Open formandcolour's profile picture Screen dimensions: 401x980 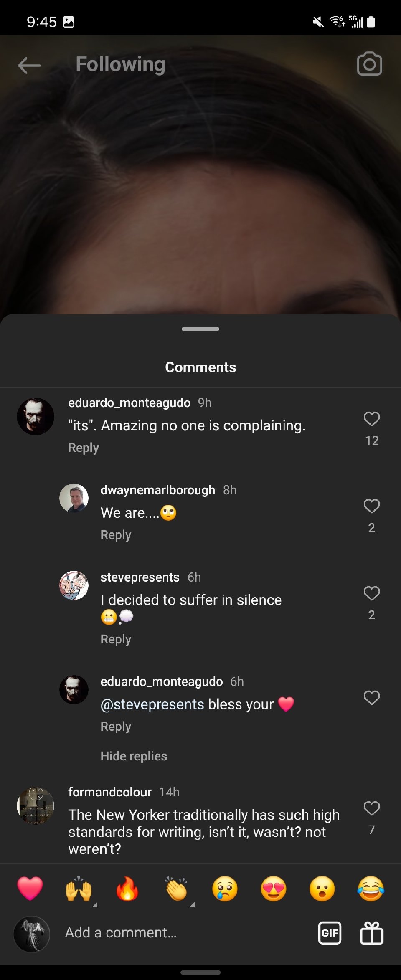click(36, 805)
